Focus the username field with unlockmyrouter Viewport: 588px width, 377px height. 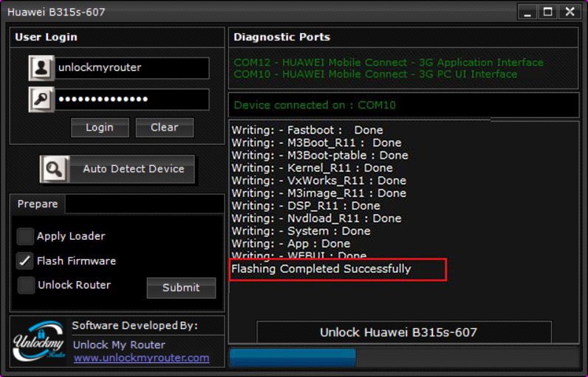tap(132, 68)
